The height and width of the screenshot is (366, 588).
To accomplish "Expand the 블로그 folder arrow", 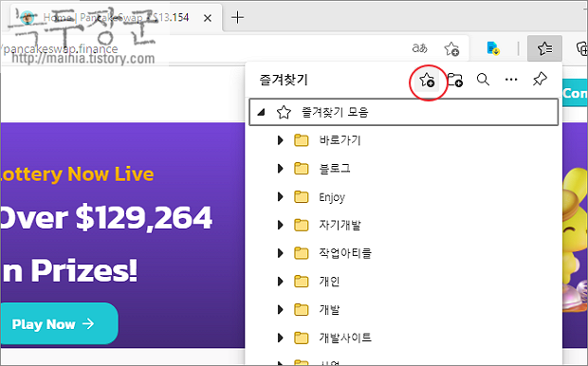I will coord(280,169).
